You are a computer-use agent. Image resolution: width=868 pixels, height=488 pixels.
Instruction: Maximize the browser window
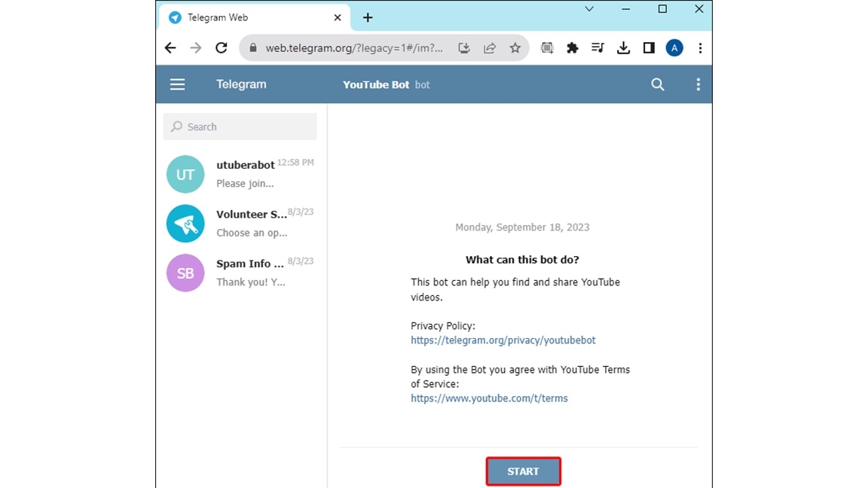pos(662,9)
